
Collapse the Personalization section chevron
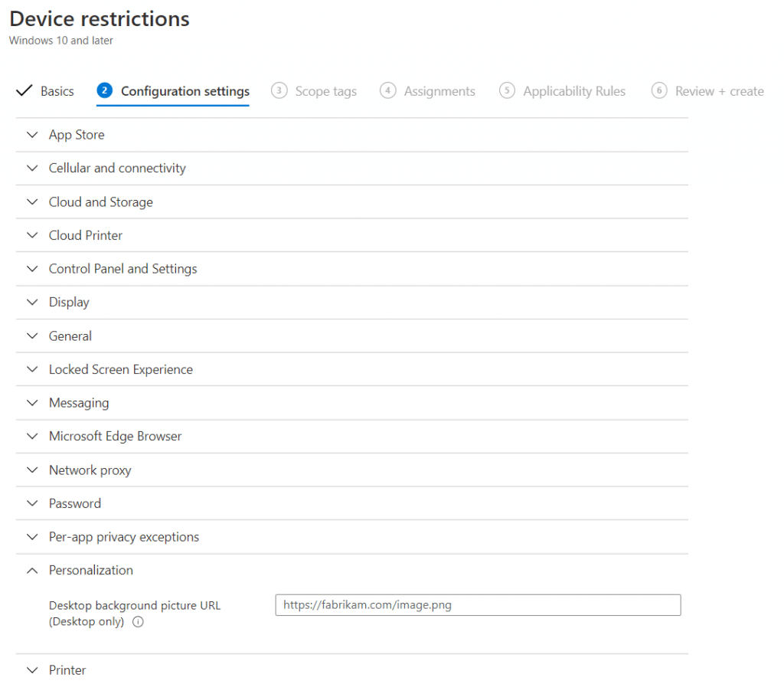[x=32, y=571]
